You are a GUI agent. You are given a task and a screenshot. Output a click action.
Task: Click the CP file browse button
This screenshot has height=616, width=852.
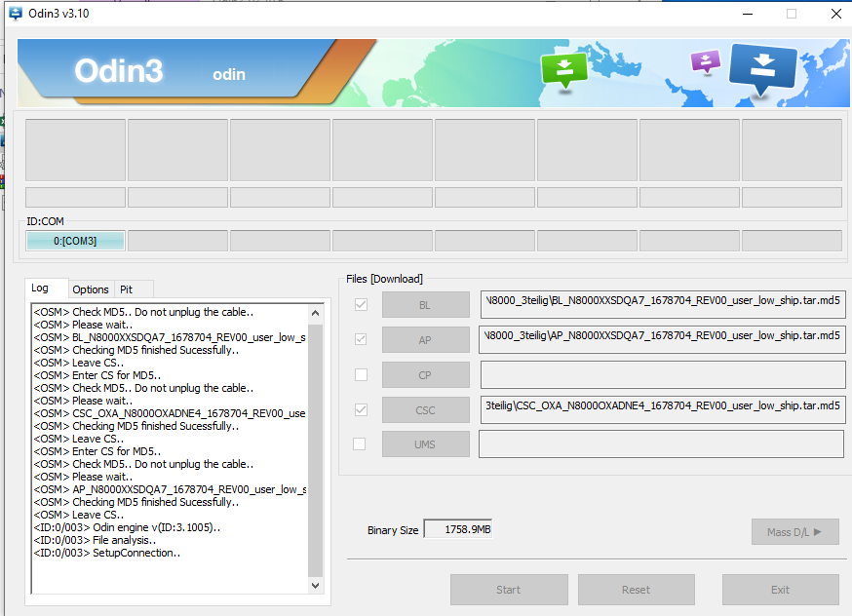pyautogui.click(x=425, y=375)
